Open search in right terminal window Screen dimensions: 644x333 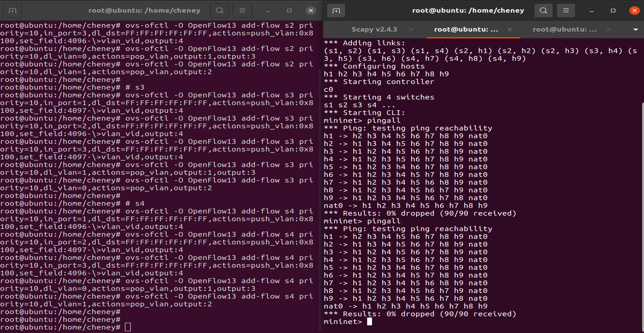(543, 11)
